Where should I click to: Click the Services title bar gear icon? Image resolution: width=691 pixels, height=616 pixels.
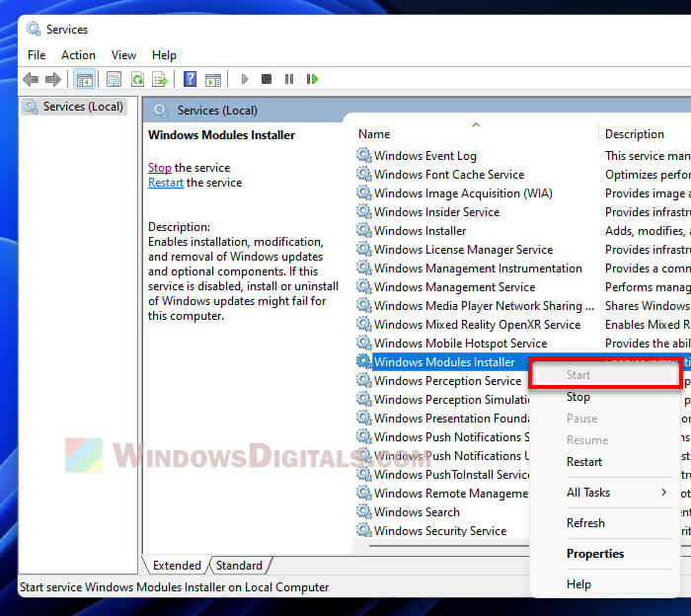[34, 29]
